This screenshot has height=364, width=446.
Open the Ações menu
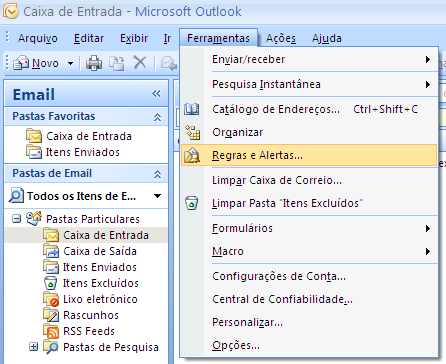click(281, 38)
